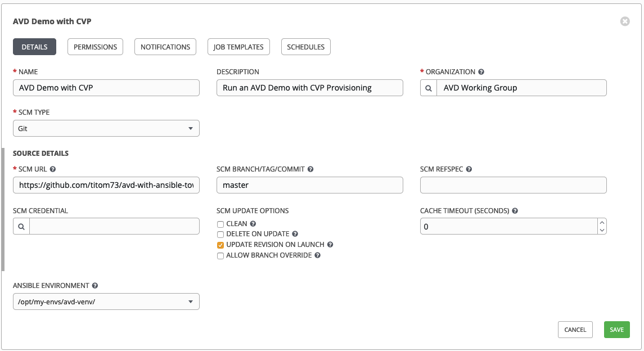644x351 pixels.
Task: Click the organization lookup search icon
Action: point(429,88)
